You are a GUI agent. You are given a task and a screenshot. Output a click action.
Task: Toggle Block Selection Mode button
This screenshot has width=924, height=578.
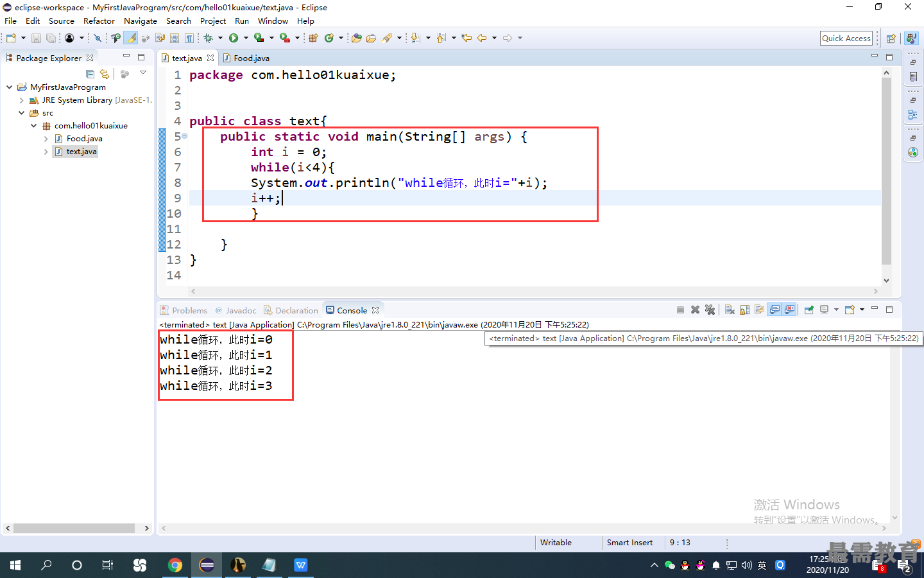pos(175,38)
